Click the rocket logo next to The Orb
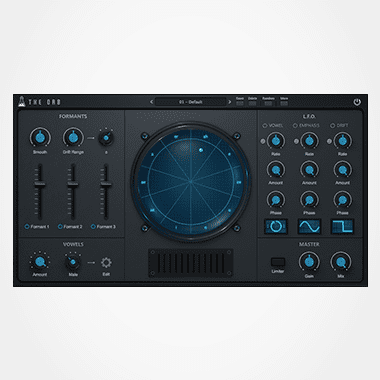The image size is (380, 380). click(x=22, y=101)
